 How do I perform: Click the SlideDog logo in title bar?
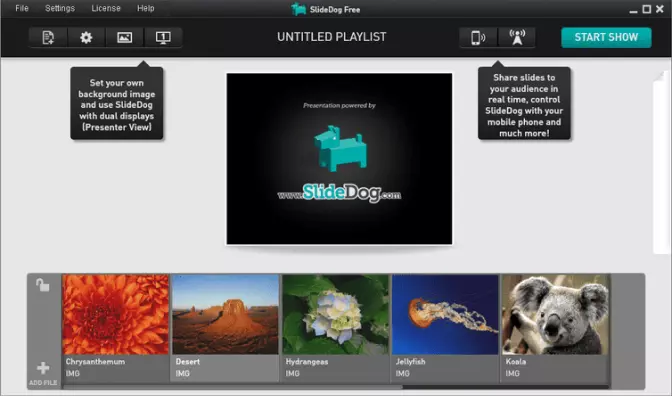[298, 9]
